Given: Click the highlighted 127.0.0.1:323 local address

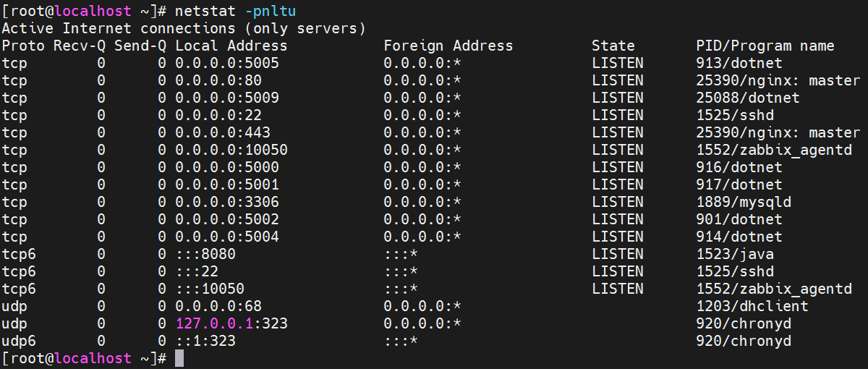Looking at the screenshot, I should coord(231,323).
